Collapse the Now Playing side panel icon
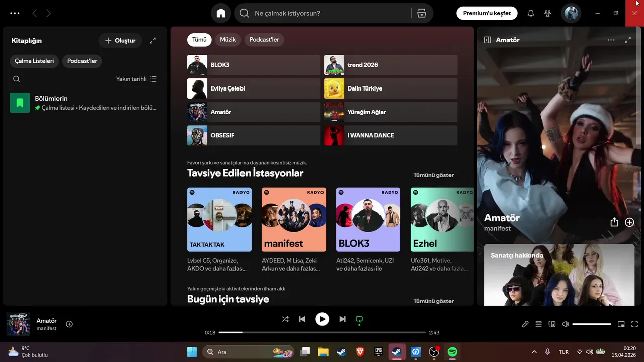The image size is (644, 362). coord(487,40)
